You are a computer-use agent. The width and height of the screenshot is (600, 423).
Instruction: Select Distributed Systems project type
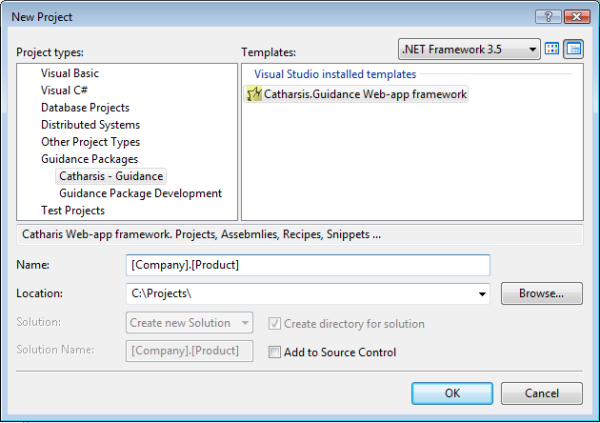tap(90, 125)
